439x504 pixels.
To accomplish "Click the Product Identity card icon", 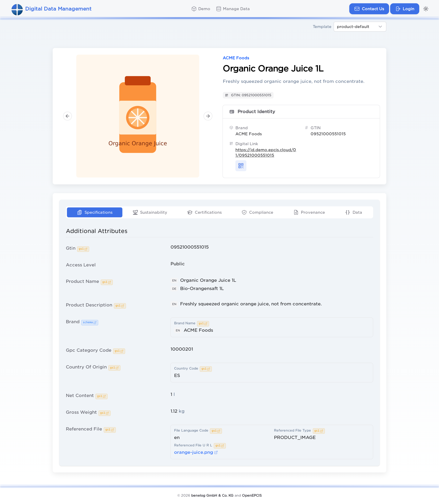I will pyautogui.click(x=232, y=112).
